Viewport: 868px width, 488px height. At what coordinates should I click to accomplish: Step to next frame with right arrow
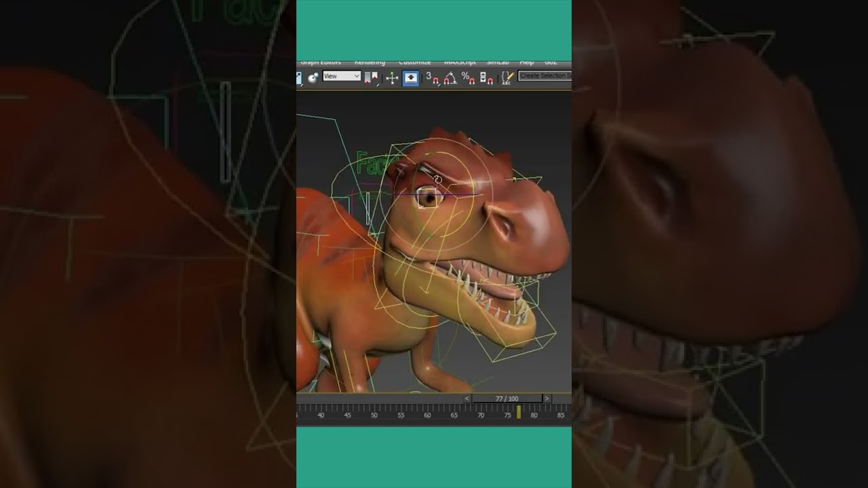pos(547,399)
